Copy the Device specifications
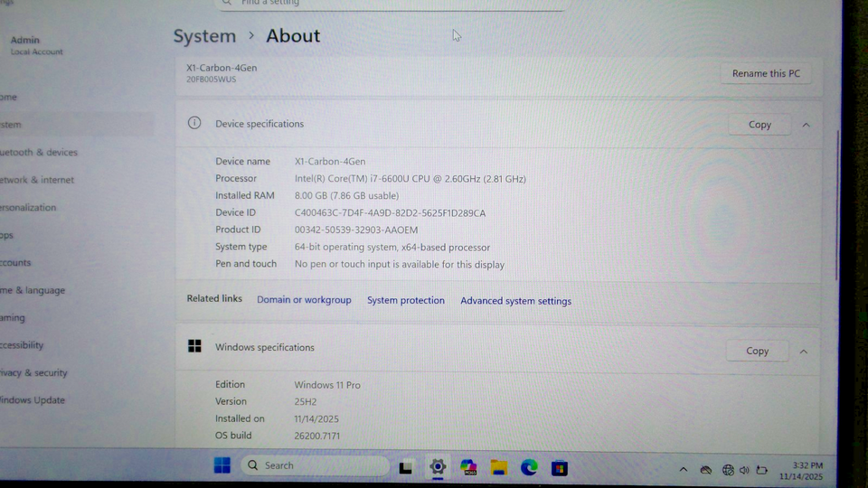The image size is (868, 488). point(759,125)
